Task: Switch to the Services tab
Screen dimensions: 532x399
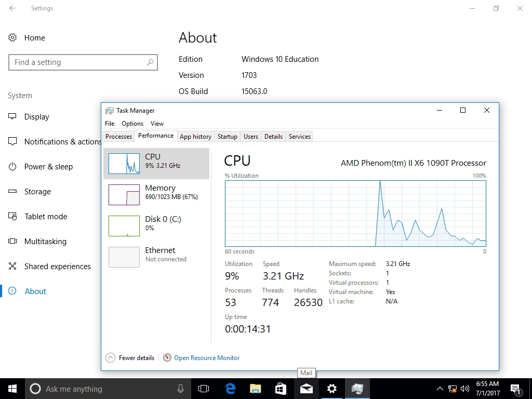Action: (x=300, y=137)
